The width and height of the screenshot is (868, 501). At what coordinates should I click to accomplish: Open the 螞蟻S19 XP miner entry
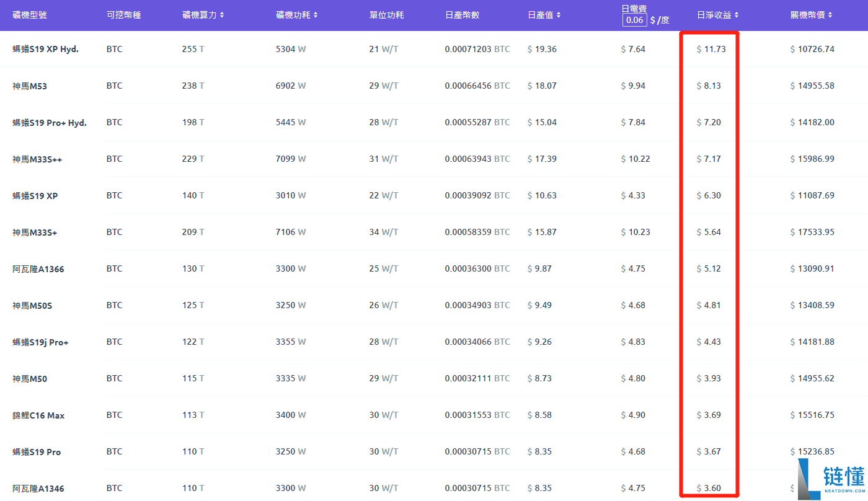tap(35, 196)
